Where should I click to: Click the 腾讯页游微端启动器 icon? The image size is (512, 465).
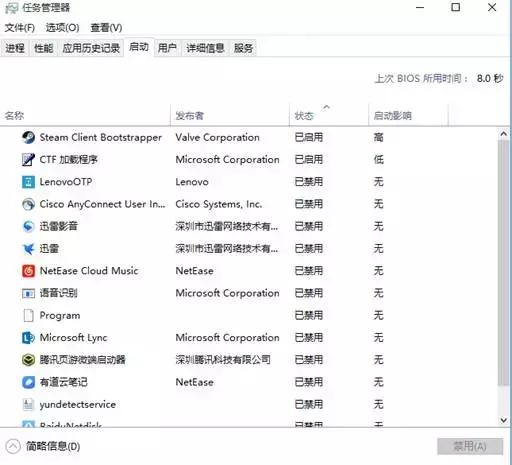click(x=28, y=360)
